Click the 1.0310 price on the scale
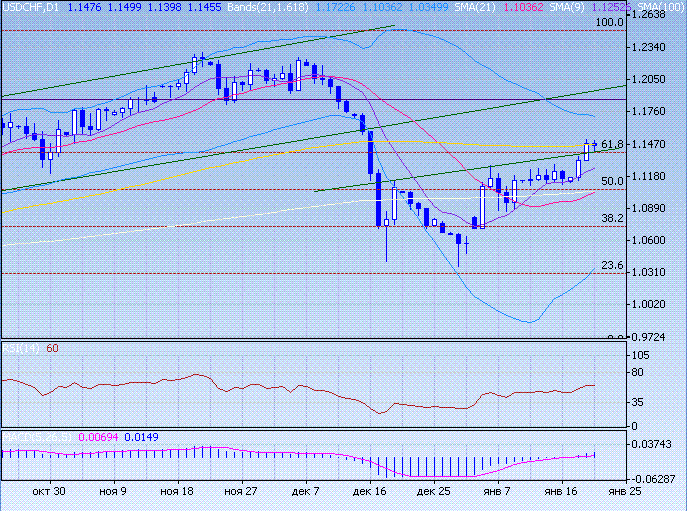 tap(652, 272)
